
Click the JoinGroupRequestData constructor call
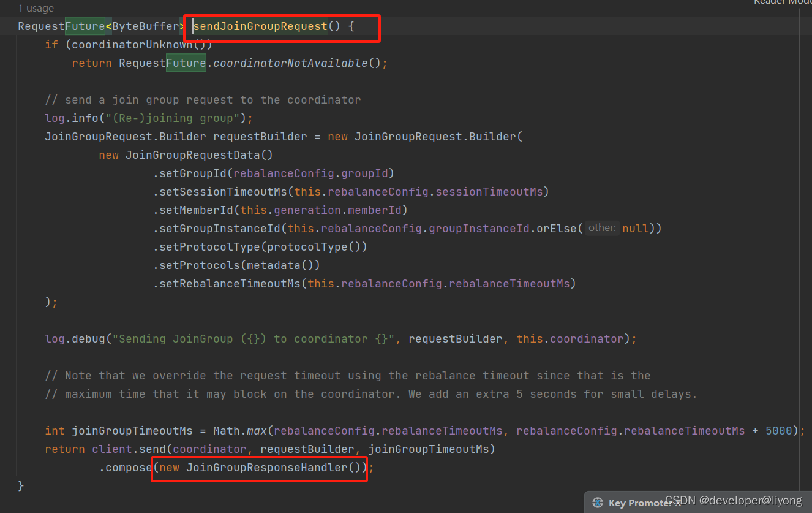[199, 155]
